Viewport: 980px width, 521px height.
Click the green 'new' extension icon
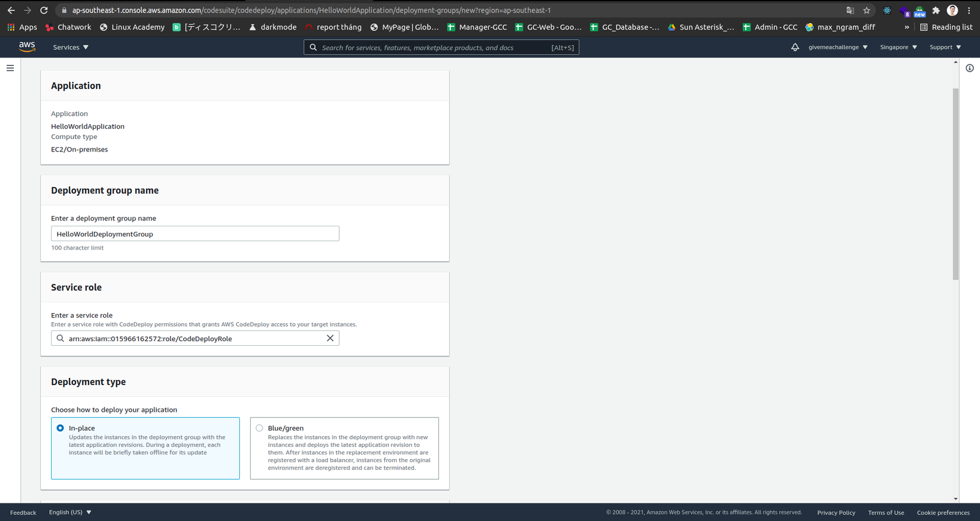(x=919, y=11)
